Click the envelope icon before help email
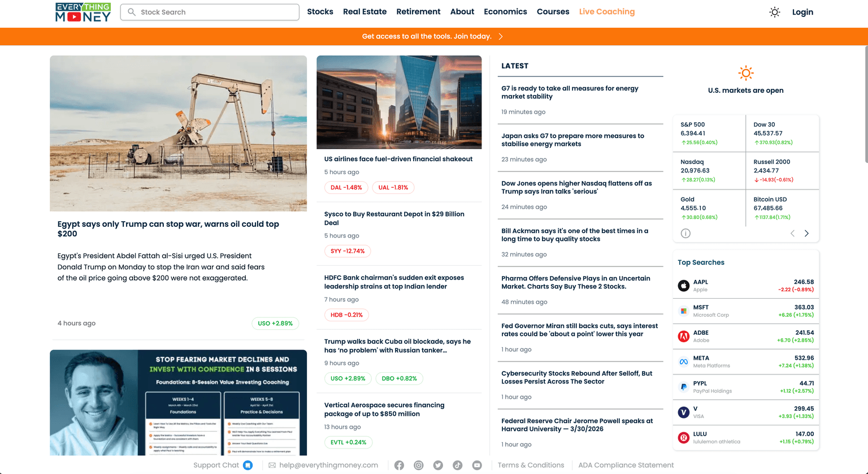Image resolution: width=868 pixels, height=474 pixels. (272, 465)
